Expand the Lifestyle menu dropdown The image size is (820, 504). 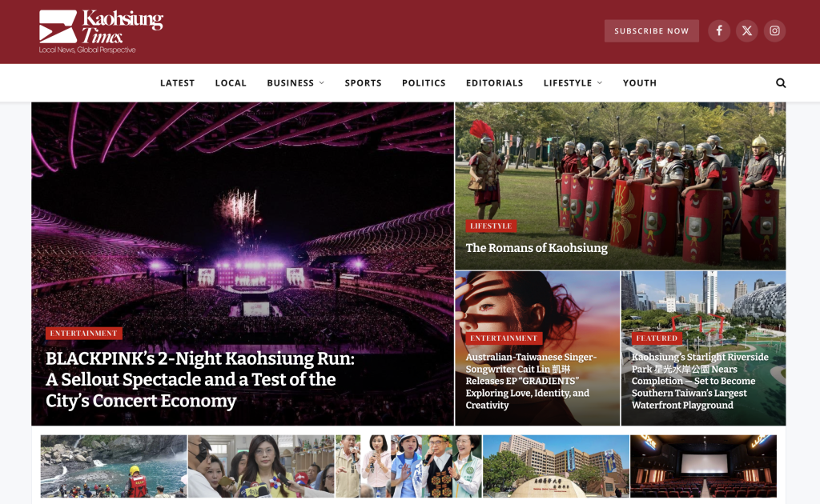pyautogui.click(x=573, y=83)
